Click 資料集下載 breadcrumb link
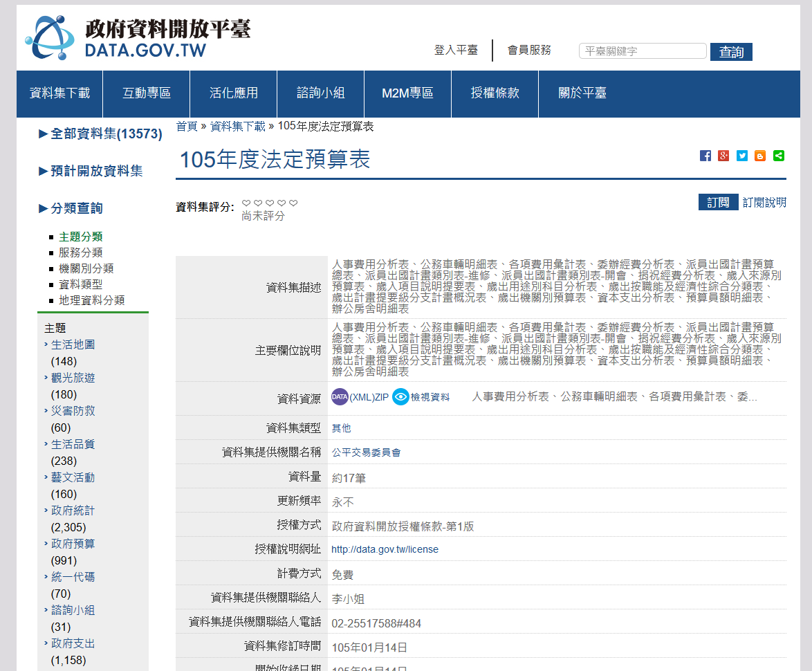Screen dimensions: 812x671 (x=238, y=127)
